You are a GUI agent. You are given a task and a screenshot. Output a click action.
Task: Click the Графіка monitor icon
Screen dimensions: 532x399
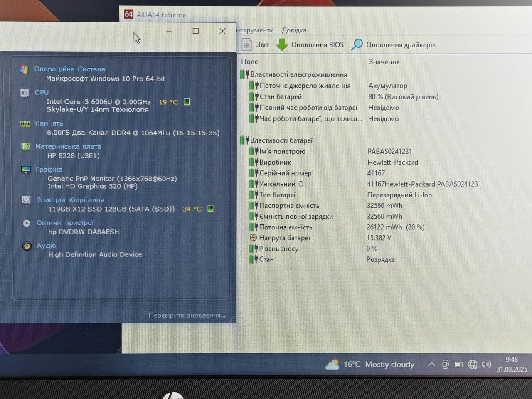click(26, 170)
